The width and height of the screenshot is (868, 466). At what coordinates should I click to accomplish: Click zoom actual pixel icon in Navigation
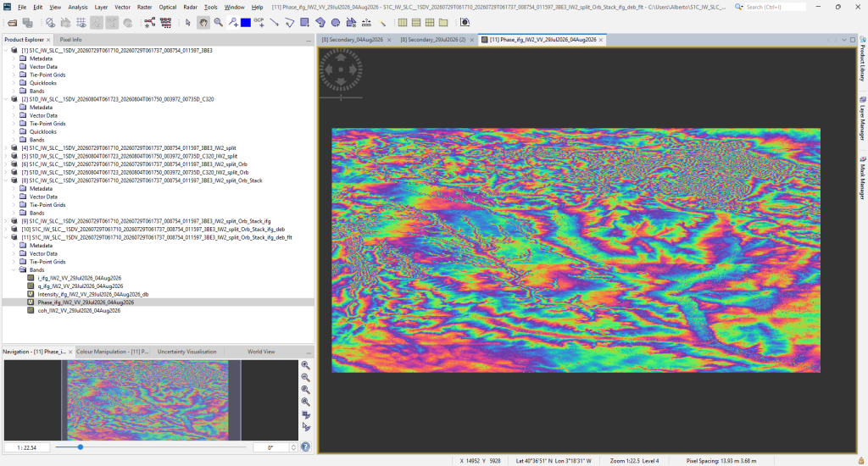[305, 390]
